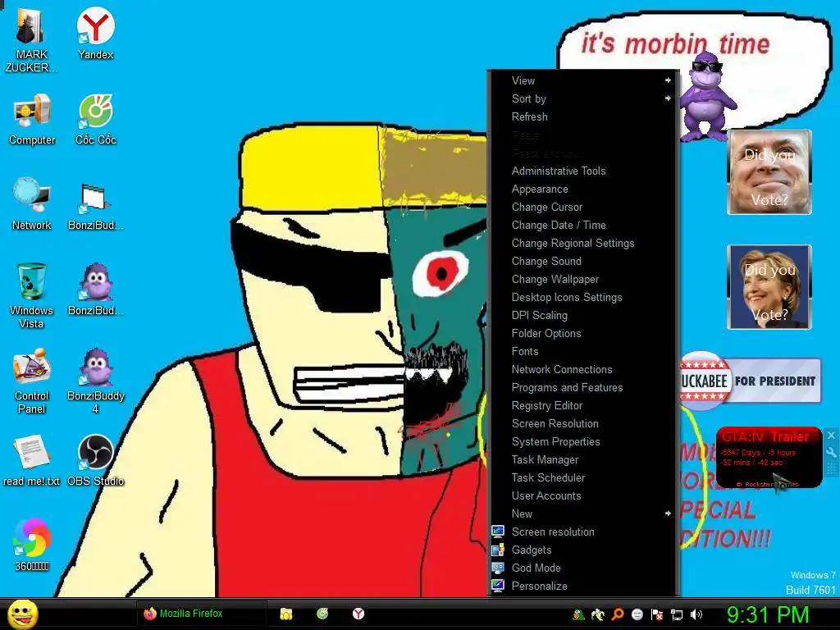The width and height of the screenshot is (840, 630).
Task: Click the taskbar clock showing 9:31 PM
Action: [767, 615]
